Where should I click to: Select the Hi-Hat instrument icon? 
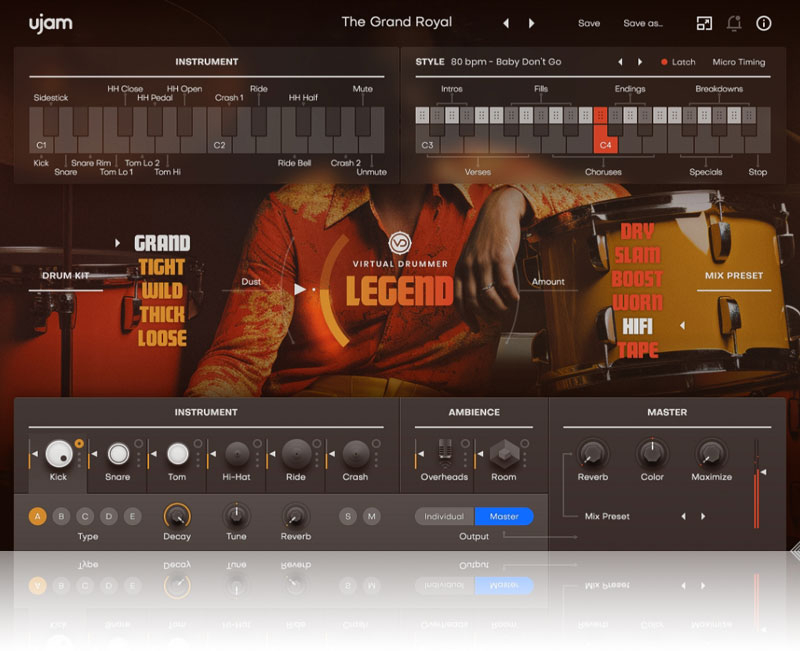pyautogui.click(x=237, y=454)
